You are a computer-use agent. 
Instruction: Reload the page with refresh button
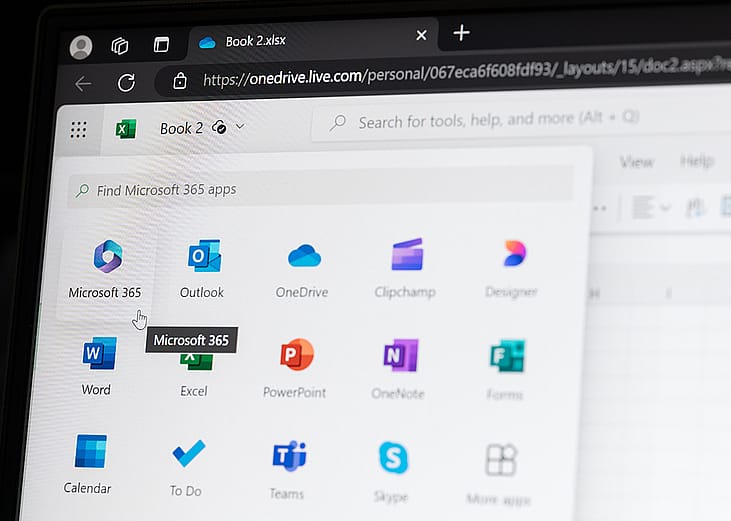(126, 82)
